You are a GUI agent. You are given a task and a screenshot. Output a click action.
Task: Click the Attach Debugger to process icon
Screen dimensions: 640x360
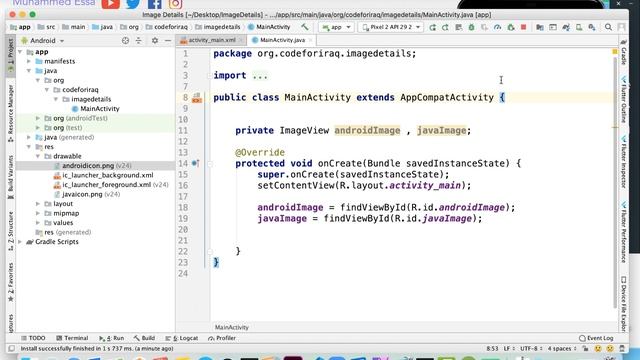pyautogui.click(x=511, y=27)
